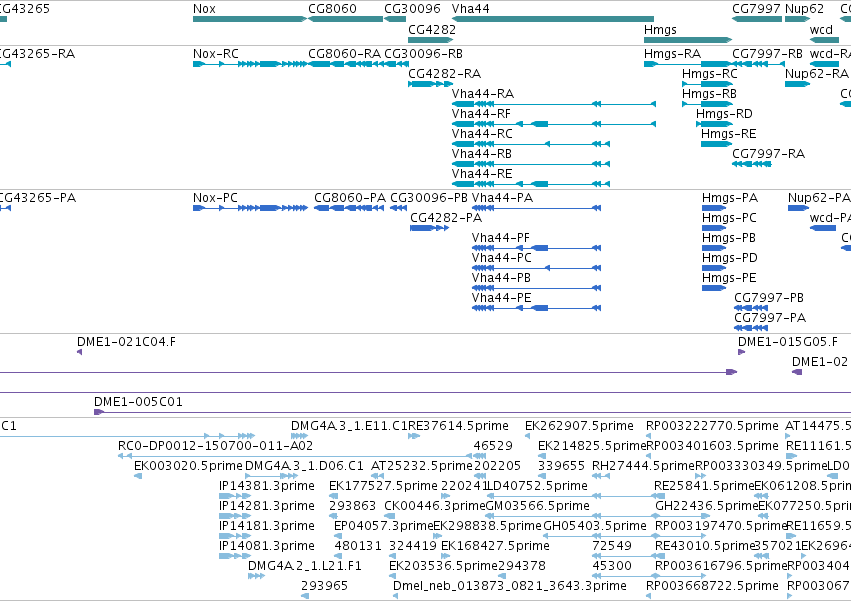Click the DME1-021C04.F feature label
This screenshot has width=851, height=601.
coord(126,343)
